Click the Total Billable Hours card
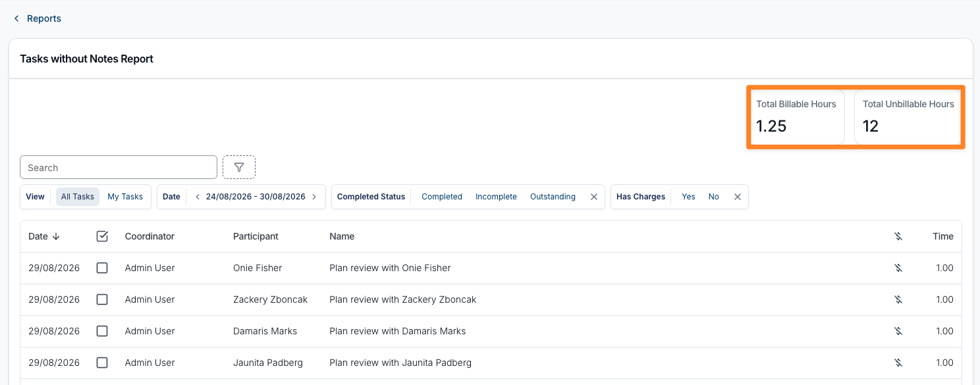Image resolution: width=980 pixels, height=385 pixels. tap(796, 117)
